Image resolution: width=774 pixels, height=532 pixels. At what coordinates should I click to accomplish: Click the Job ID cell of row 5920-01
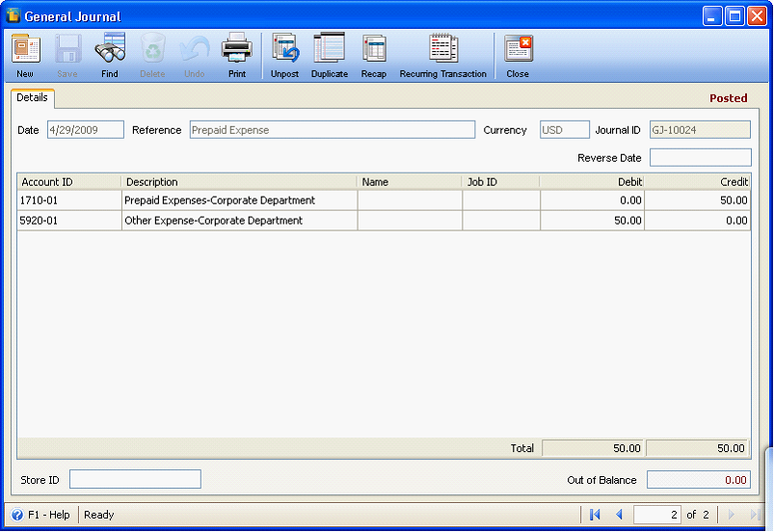(x=501, y=221)
